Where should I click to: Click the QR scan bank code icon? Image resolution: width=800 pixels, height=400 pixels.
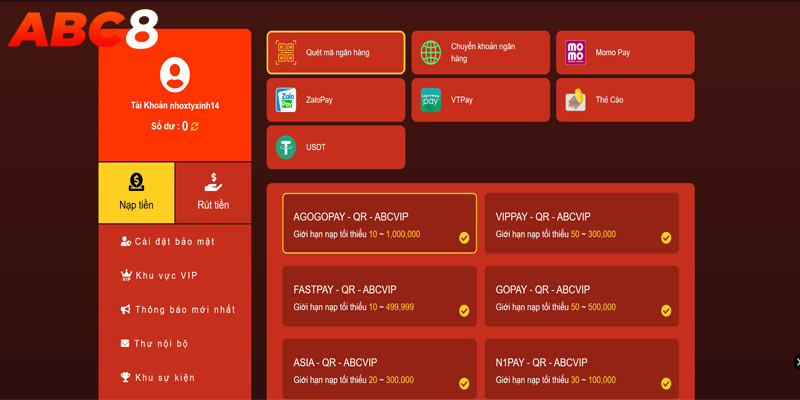coord(286,53)
